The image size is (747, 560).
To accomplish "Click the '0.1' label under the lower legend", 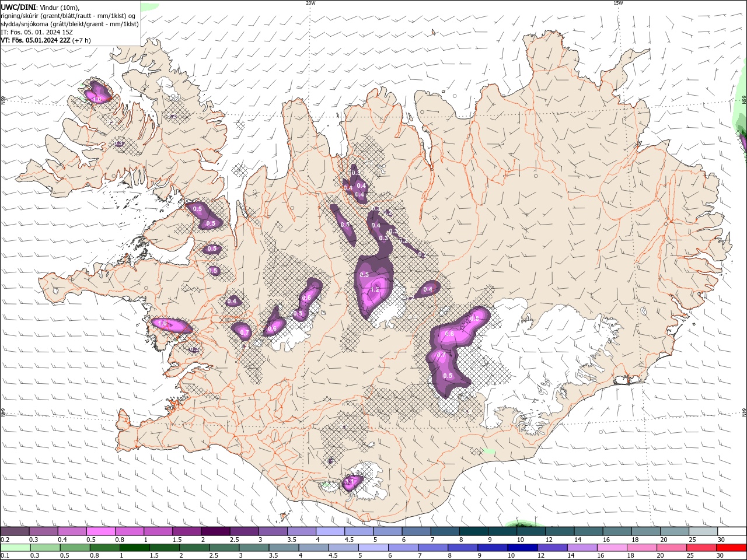I will 5,555.
